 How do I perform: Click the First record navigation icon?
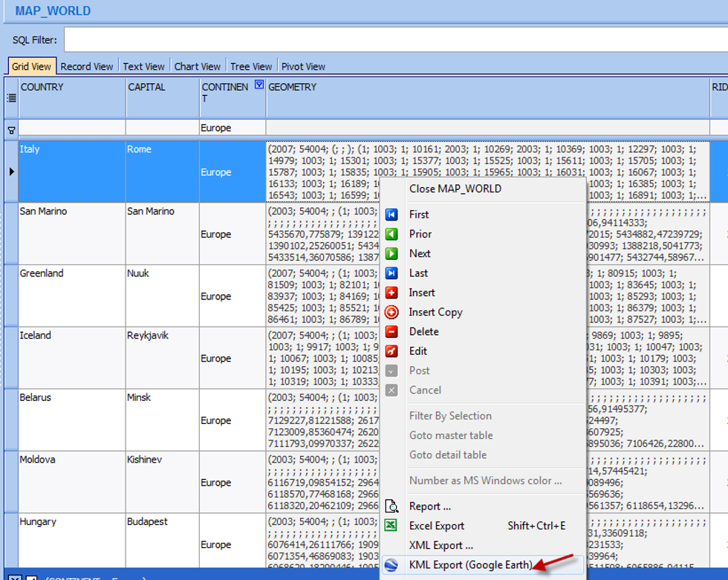coord(391,215)
